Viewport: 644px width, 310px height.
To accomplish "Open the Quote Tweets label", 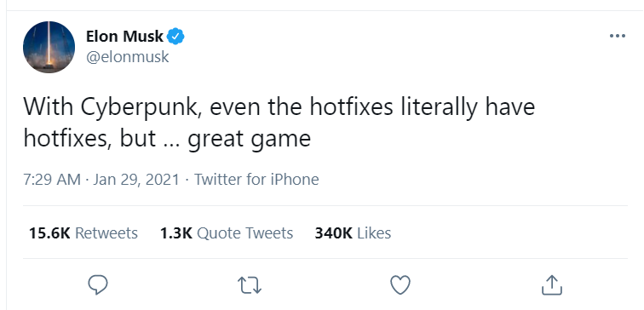I will 245,233.
